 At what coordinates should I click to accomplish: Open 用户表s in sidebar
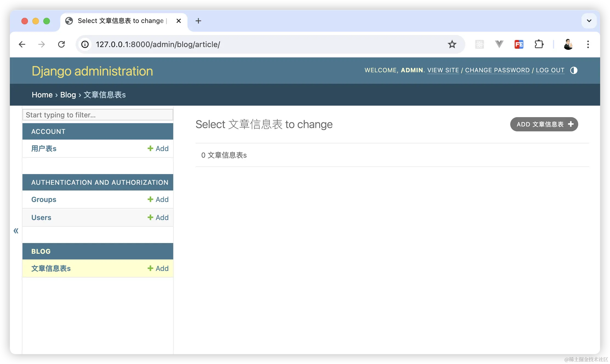(44, 149)
